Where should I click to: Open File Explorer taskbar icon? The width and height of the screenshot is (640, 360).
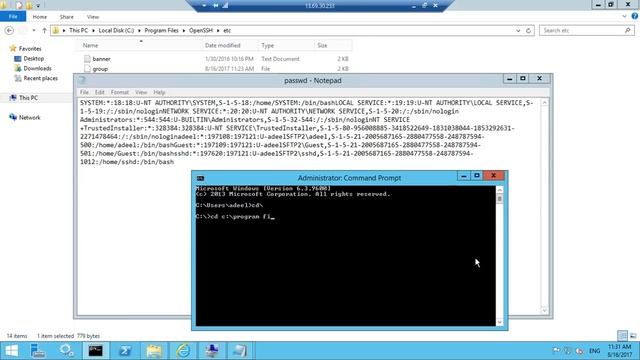pyautogui.click(x=154, y=351)
